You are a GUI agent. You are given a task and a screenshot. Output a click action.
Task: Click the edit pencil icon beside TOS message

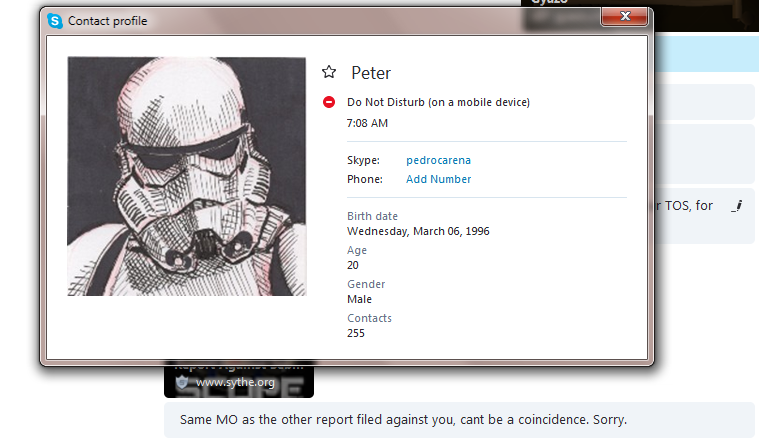pyautogui.click(x=737, y=206)
